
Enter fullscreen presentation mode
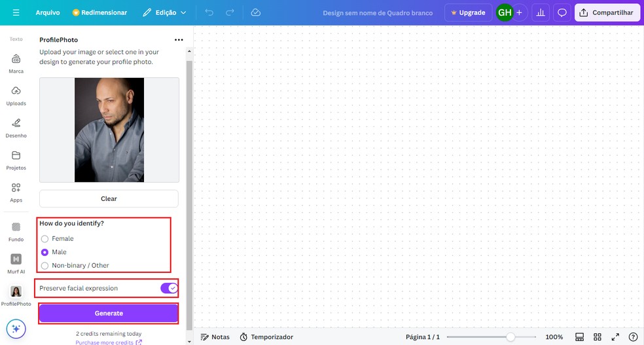[615, 336]
